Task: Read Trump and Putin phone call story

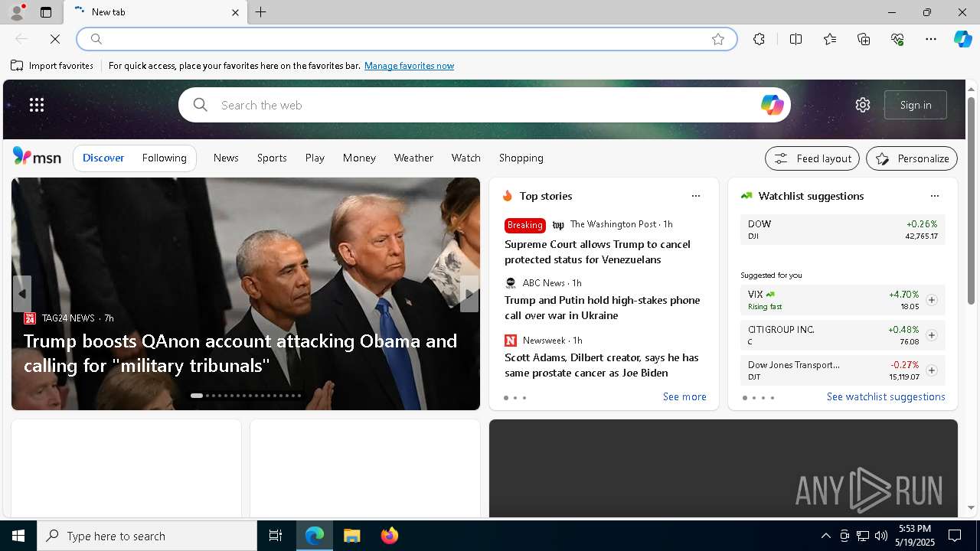Action: coord(602,308)
